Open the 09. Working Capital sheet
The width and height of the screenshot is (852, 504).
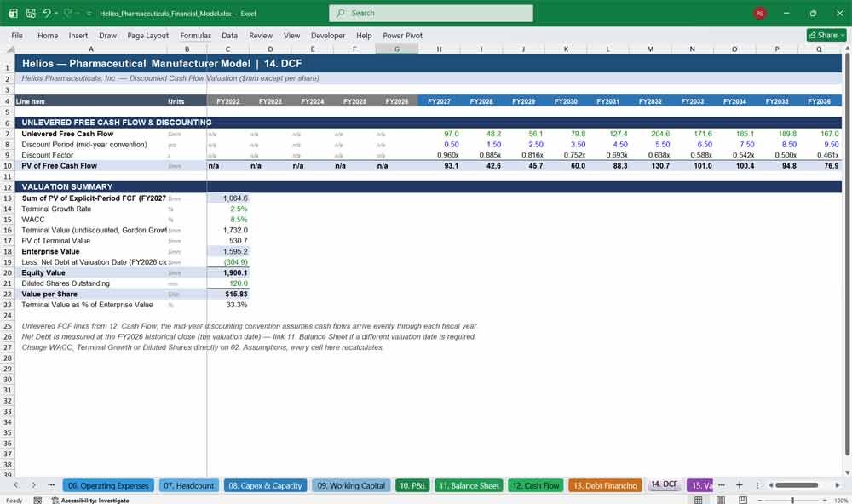click(351, 485)
